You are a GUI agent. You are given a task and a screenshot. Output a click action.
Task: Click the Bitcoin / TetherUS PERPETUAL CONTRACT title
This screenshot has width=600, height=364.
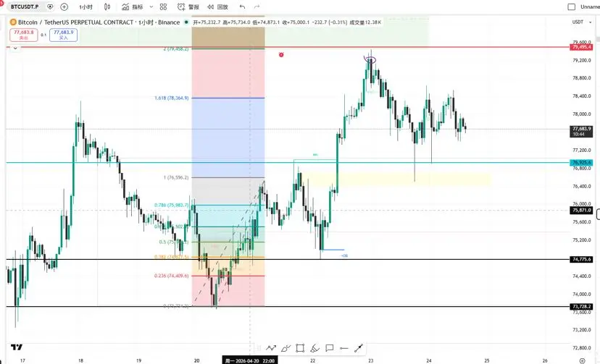pos(77,22)
